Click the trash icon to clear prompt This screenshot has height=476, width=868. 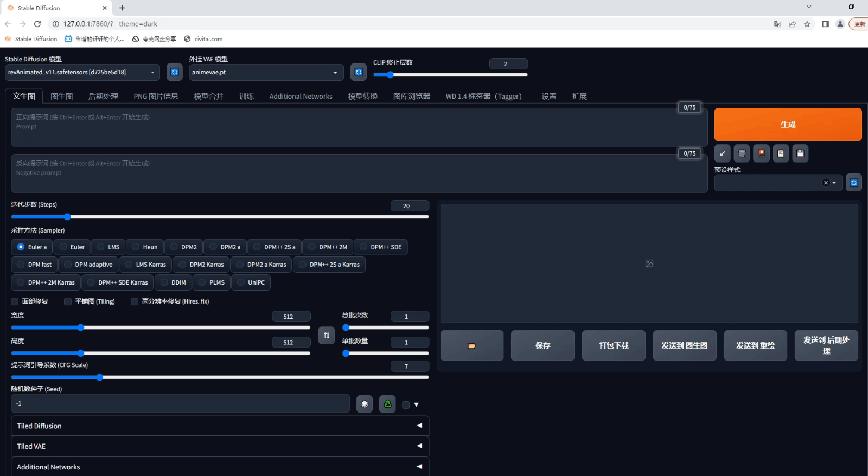(x=742, y=153)
